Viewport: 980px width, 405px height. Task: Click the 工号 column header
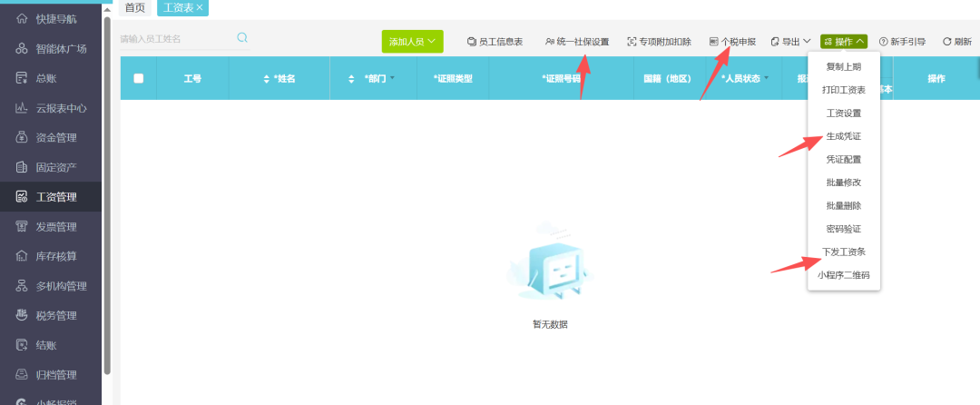(x=192, y=78)
